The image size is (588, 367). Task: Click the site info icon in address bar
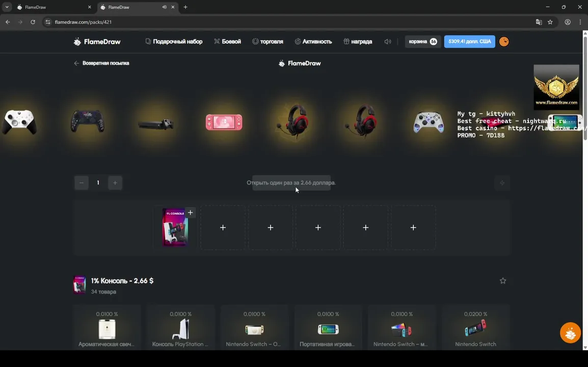pos(47,22)
